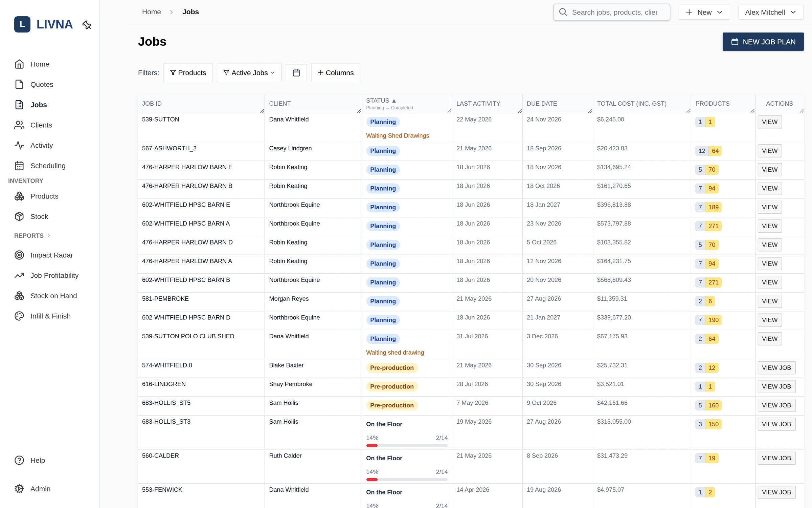812x508 pixels.
Task: Open Stock on Hand report
Action: pyautogui.click(x=46, y=296)
